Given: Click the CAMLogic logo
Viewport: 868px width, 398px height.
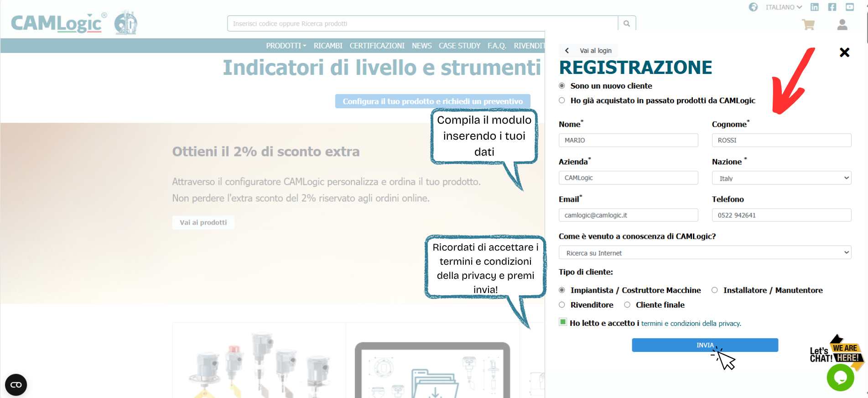Looking at the screenshot, I should coord(59,23).
